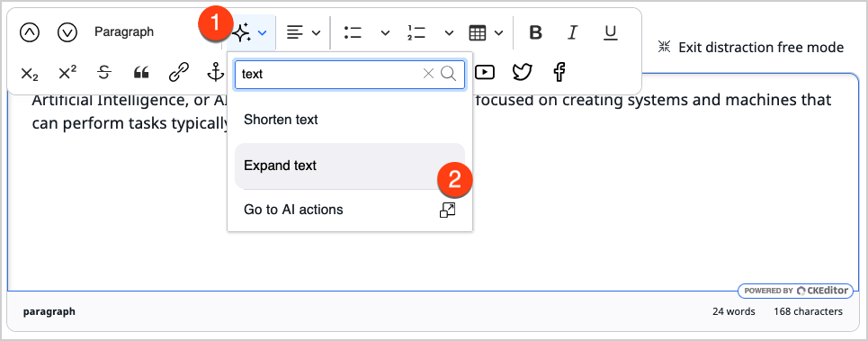Click the collapse arrows icon beside Exit
868x341 pixels.
coord(664,47)
